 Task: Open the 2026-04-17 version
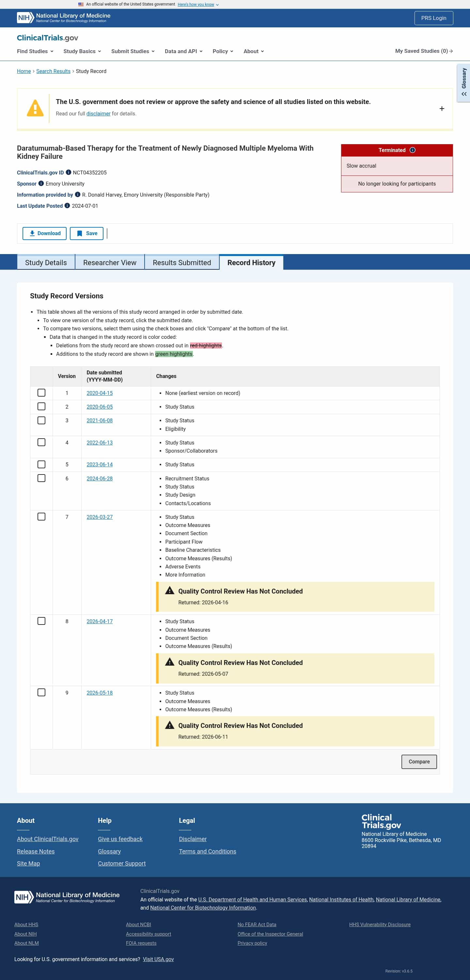(100, 621)
